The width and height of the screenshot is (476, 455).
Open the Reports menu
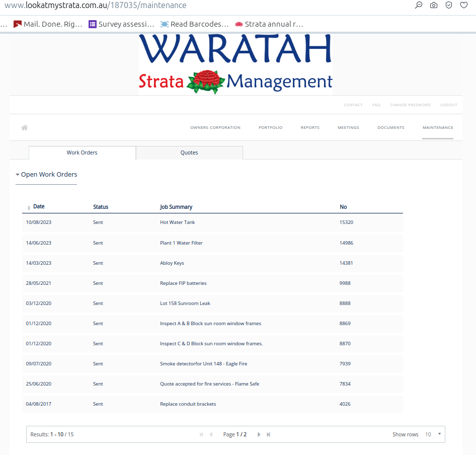click(310, 127)
